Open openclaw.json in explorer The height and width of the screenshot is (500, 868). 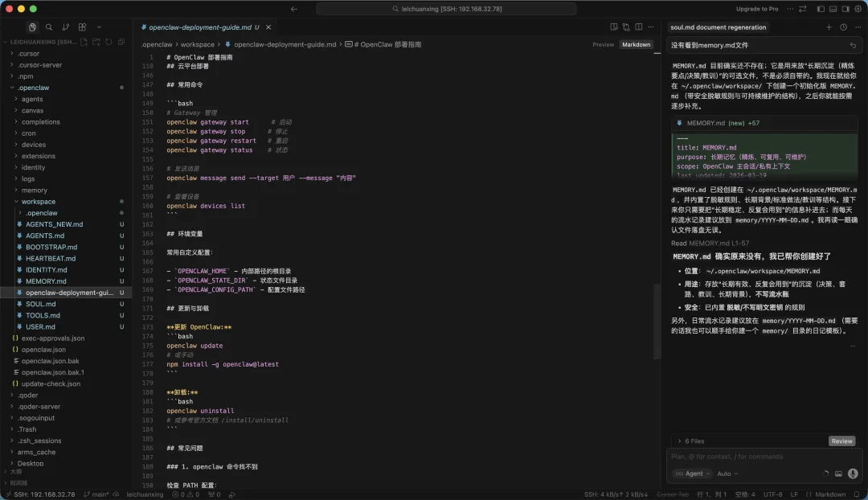(65, 350)
